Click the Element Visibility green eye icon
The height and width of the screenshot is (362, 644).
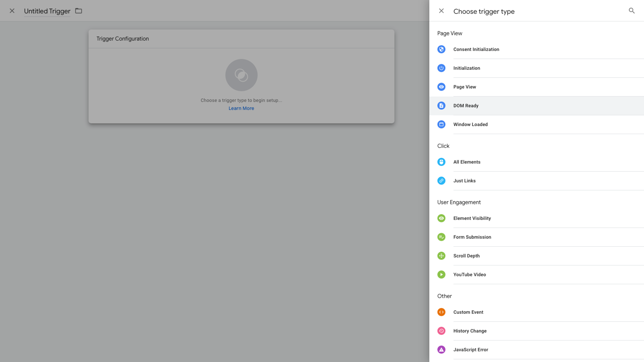441,219
